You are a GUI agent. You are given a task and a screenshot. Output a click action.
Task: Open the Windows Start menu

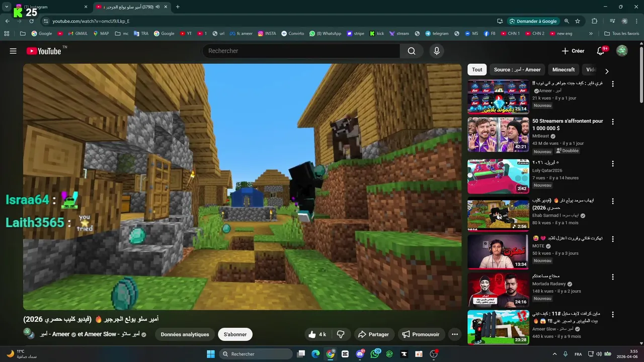point(211,354)
